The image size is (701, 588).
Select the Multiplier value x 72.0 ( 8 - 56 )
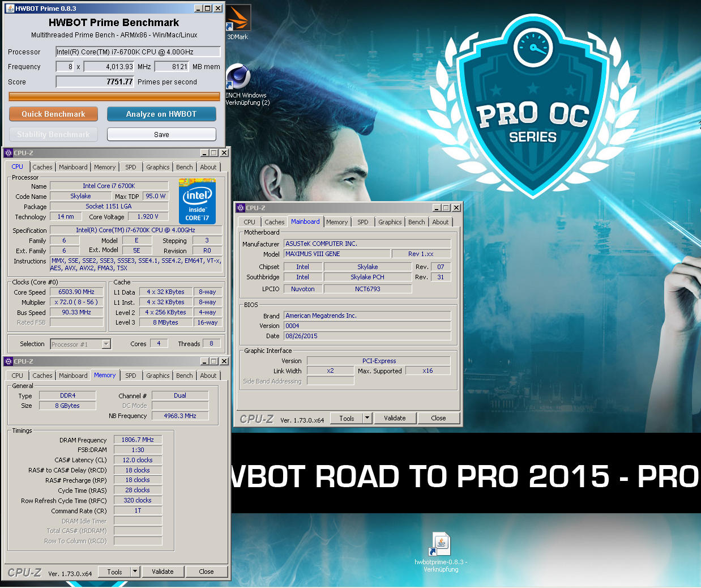(76, 302)
